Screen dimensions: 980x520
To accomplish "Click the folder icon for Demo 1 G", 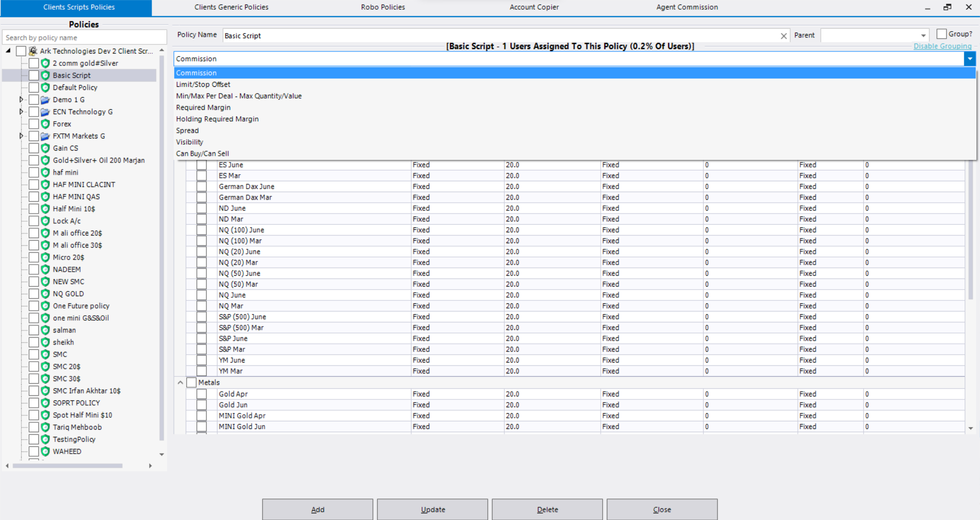I will pyautogui.click(x=45, y=100).
